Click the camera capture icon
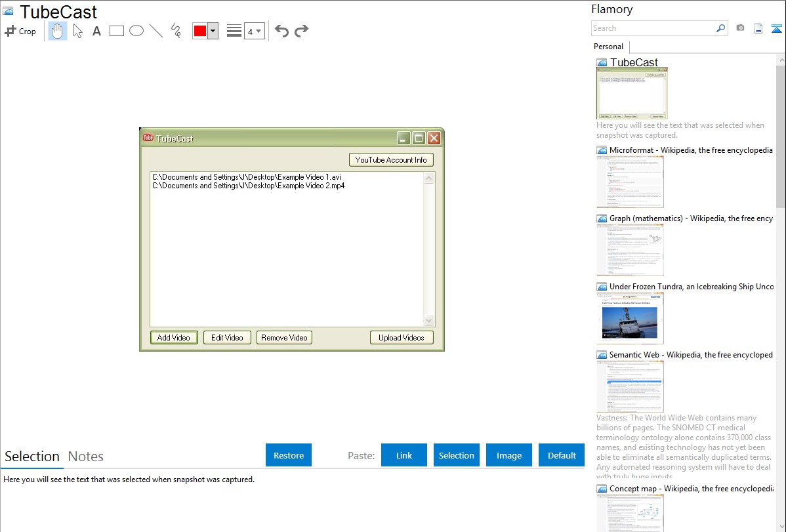 (740, 28)
